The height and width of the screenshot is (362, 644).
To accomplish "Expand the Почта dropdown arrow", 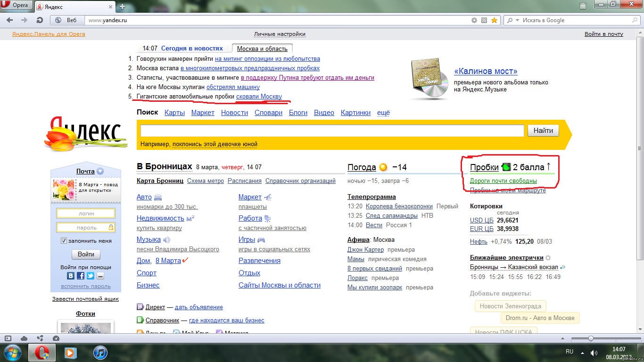I will (x=100, y=172).
